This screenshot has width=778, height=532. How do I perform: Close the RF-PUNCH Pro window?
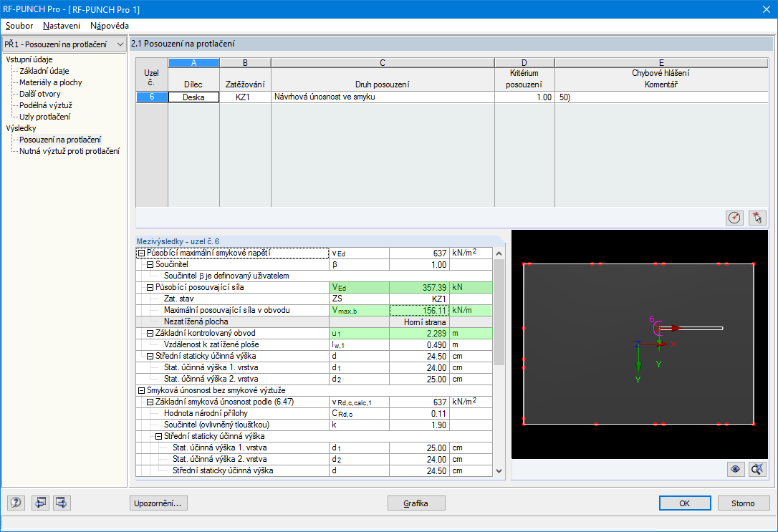[766, 9]
